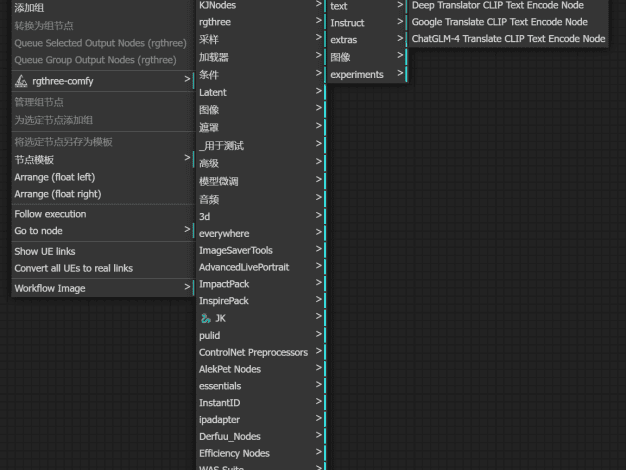
Task: Expand the Efficiency Nodes category
Action: pos(261,453)
